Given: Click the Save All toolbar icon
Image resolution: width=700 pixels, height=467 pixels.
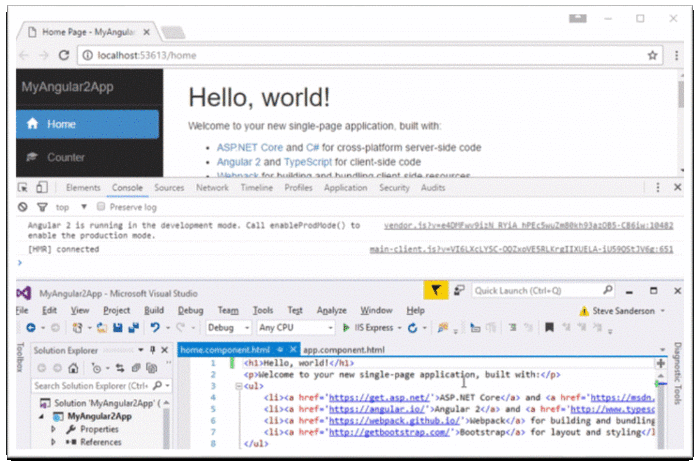Looking at the screenshot, I should point(133,328).
